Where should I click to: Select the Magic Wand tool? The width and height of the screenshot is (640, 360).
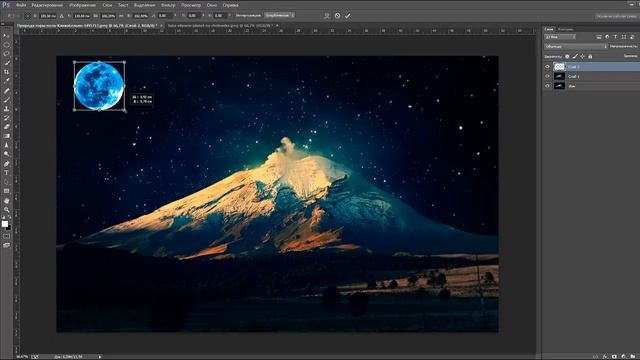click(x=7, y=63)
